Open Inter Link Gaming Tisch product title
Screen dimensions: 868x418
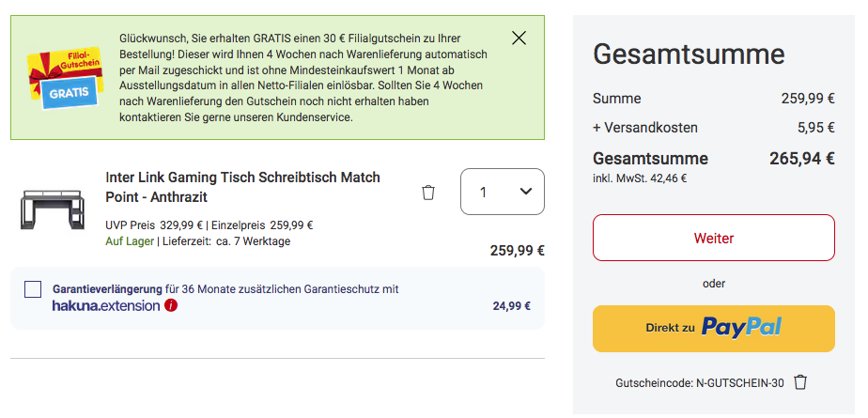[242, 187]
